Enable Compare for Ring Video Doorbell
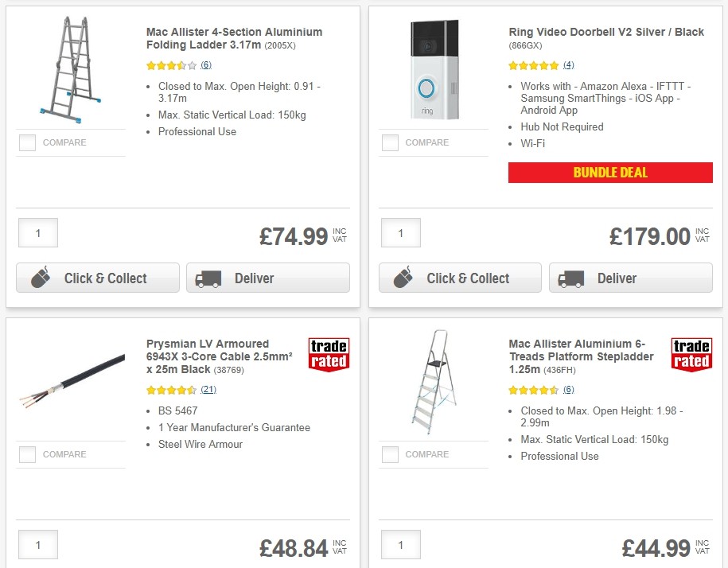 point(389,142)
